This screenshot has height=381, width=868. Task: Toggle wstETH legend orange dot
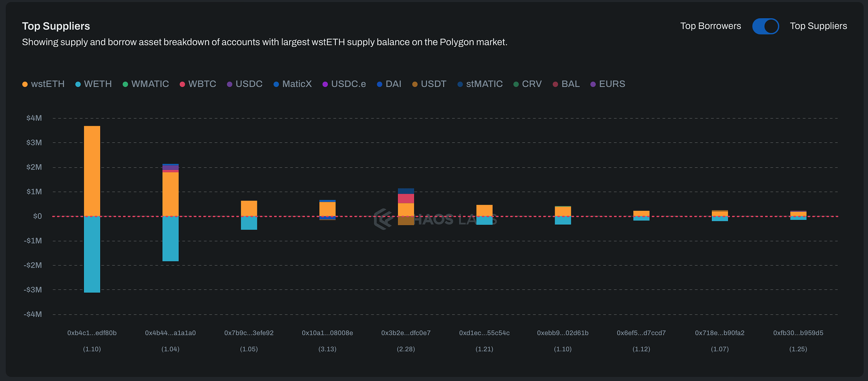[x=25, y=84]
